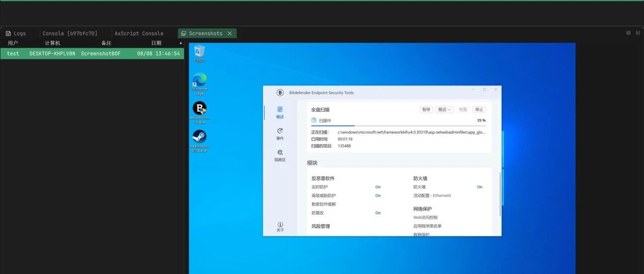This screenshot has height=274, width=644.
Task: Select the test DESKTOP-KHPLVBN screenshot row
Action: click(x=92, y=53)
